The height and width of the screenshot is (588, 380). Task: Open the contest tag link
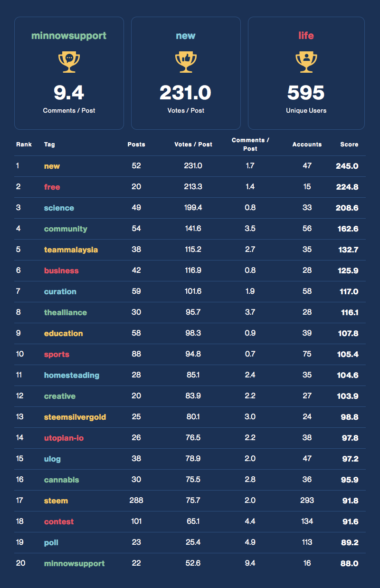[59, 522]
